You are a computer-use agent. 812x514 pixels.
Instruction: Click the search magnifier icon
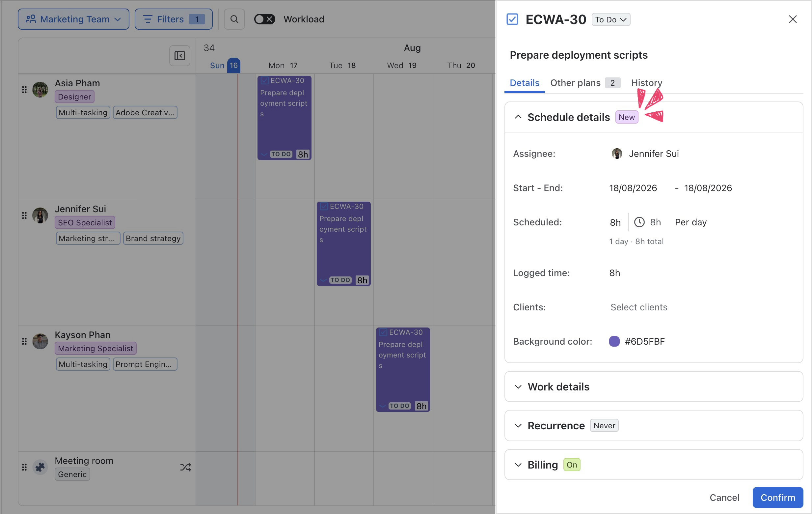tap(234, 19)
